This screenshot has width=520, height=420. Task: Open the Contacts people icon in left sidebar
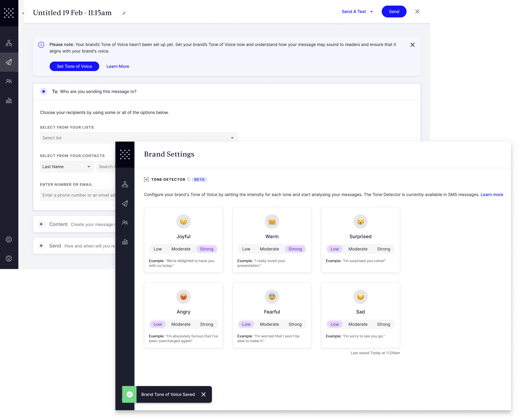tap(9, 81)
